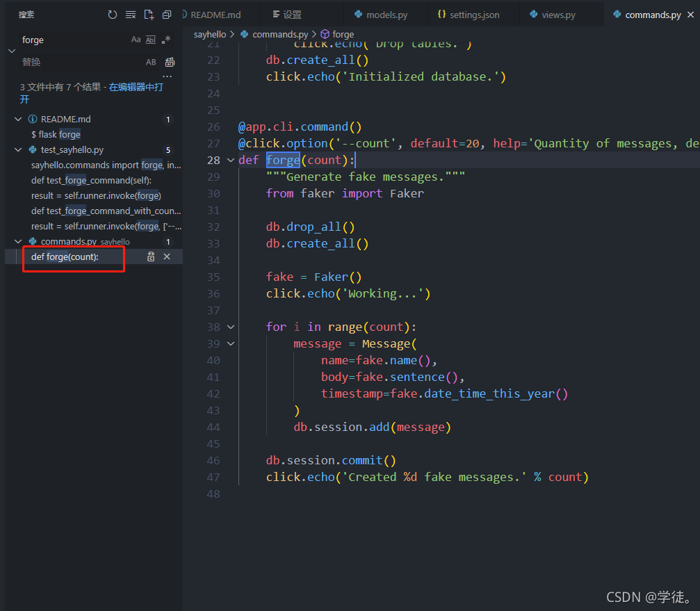
Task: Select 'self.runner.invoke(forge, [--' result
Action: 106,227
